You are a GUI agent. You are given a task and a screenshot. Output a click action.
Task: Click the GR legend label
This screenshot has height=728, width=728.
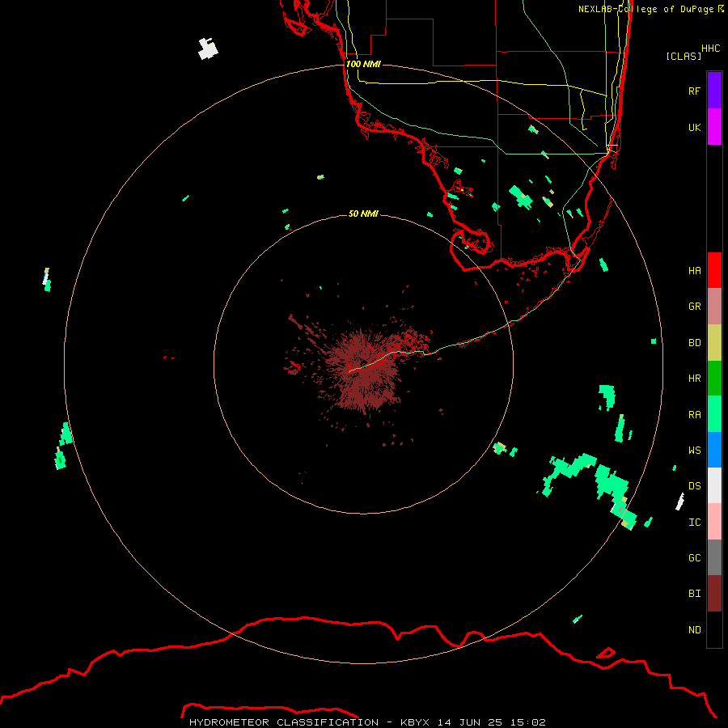pos(694,307)
